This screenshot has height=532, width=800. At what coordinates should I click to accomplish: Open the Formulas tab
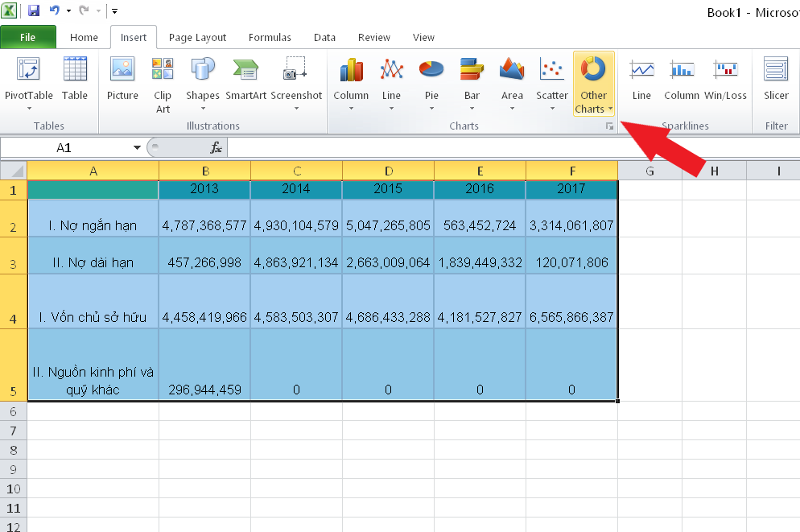click(x=270, y=37)
